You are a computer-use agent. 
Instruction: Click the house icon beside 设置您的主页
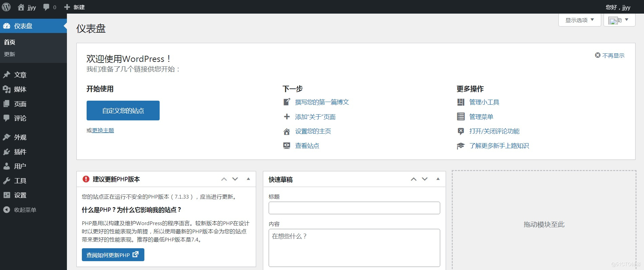[287, 131]
